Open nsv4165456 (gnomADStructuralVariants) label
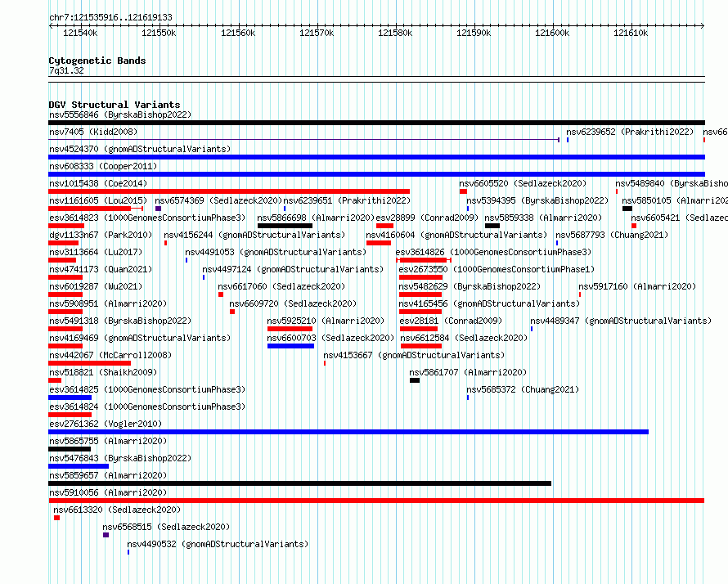The image size is (728, 584). [489, 303]
